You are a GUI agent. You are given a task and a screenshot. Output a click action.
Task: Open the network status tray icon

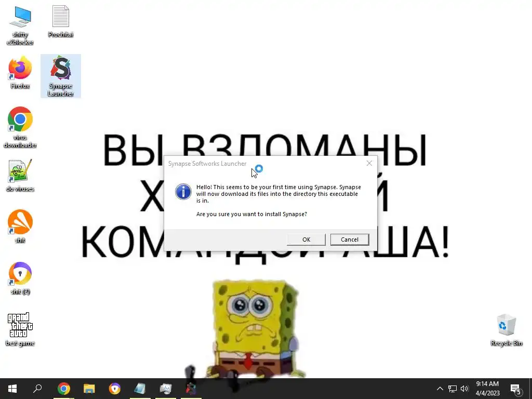(x=453, y=389)
